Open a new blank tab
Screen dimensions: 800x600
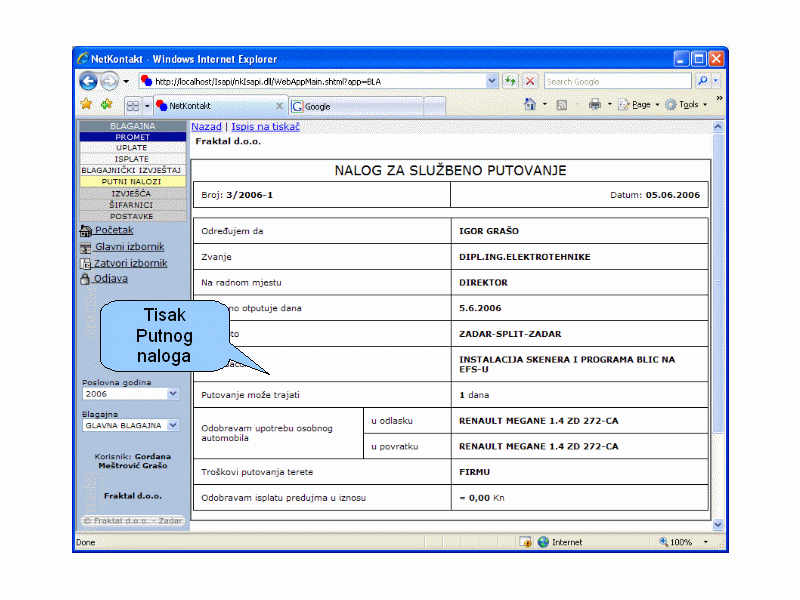click(x=435, y=106)
